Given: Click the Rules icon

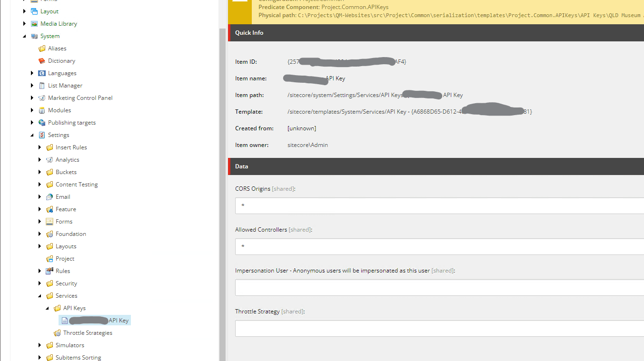Looking at the screenshot, I should pos(50,271).
